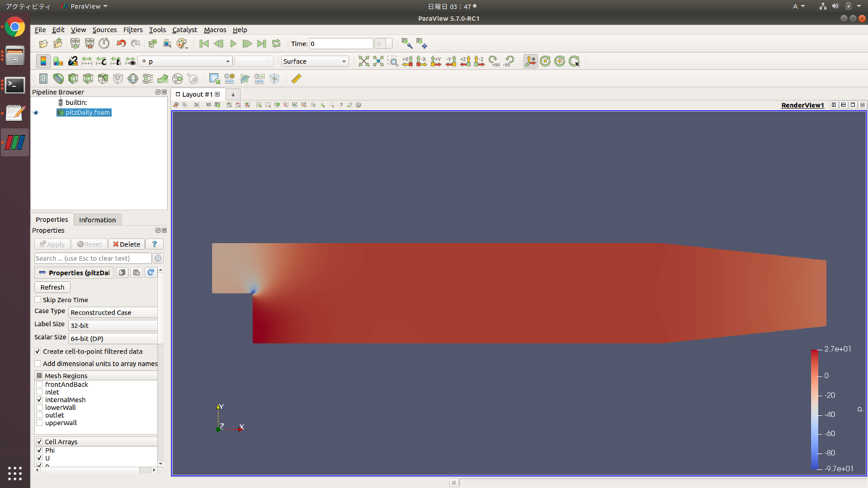
Task: Open Case Type dropdown
Action: click(113, 312)
